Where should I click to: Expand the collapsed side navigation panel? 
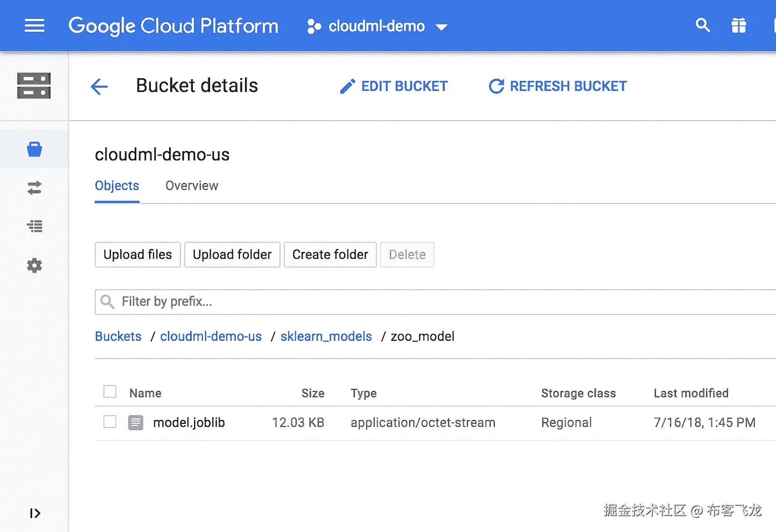point(35,513)
